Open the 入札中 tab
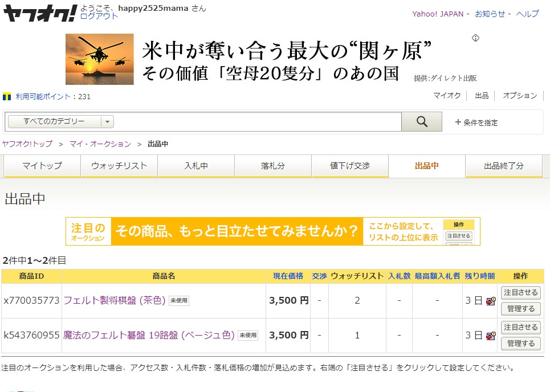 [196, 166]
